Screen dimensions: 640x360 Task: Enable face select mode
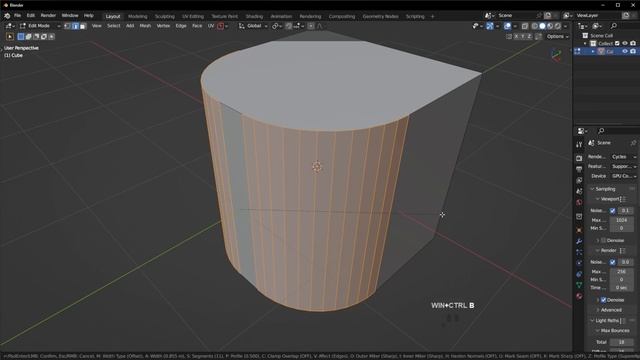[x=83, y=26]
